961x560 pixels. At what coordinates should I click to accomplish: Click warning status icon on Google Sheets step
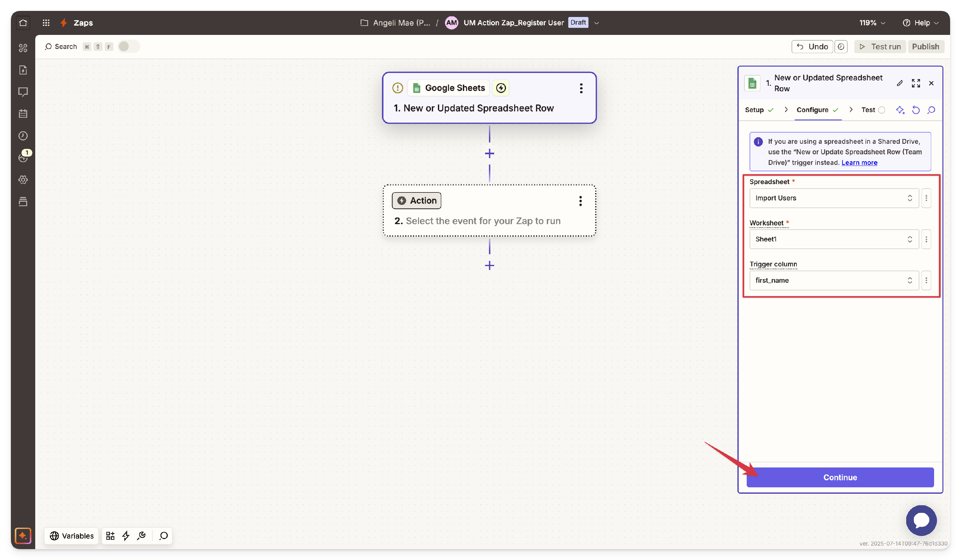coord(397,88)
